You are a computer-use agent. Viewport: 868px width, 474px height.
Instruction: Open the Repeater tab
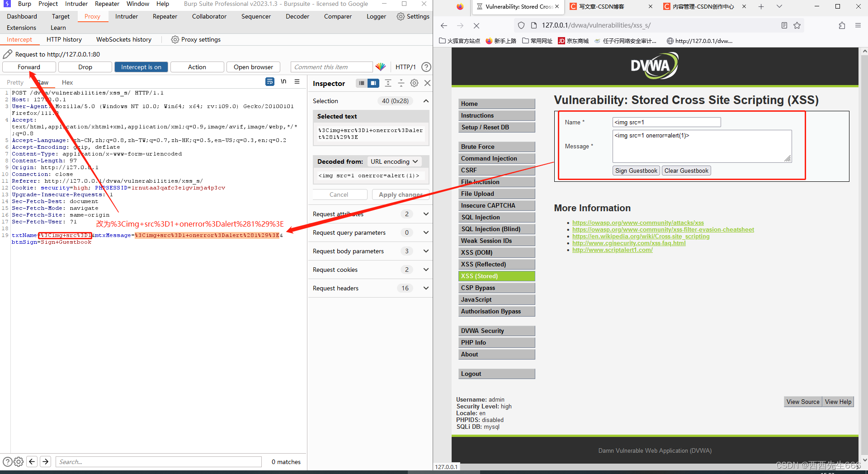coord(165,16)
